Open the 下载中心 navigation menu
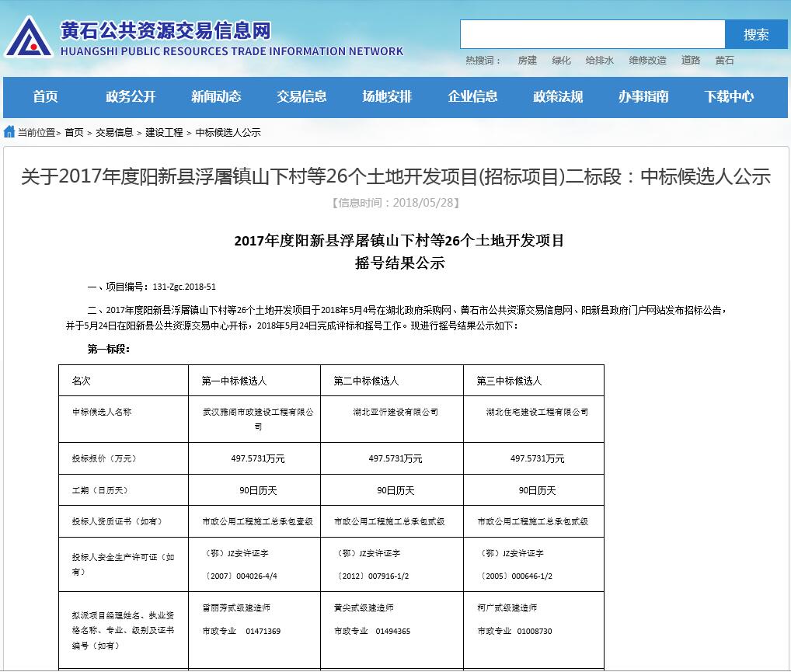Viewport: 791px width, 672px height. coord(727,97)
